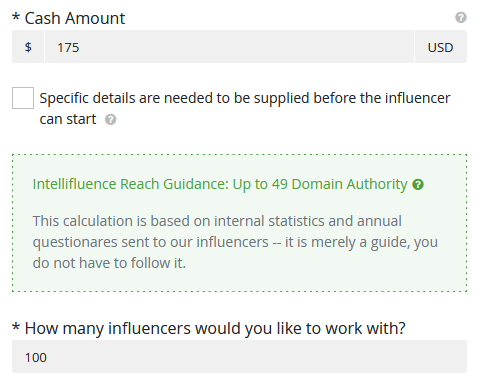Image resolution: width=480 pixels, height=386 pixels.
Task: Click the asterisk before Cash Amount
Action: [16, 17]
